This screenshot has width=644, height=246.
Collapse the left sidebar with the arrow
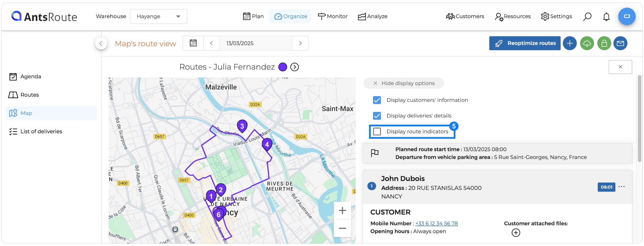pyautogui.click(x=101, y=43)
